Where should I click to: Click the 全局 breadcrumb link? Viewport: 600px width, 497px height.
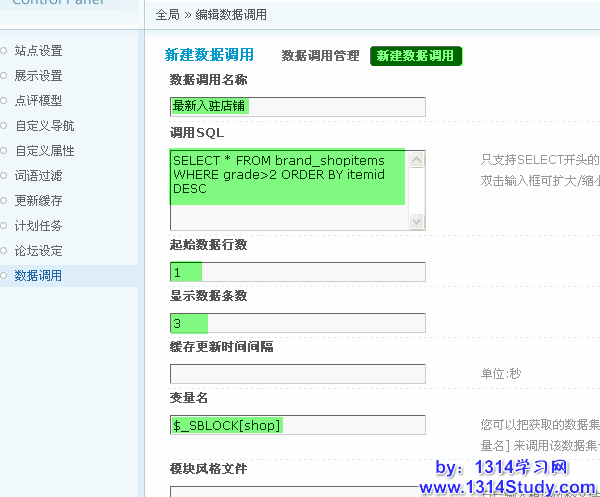(x=168, y=15)
